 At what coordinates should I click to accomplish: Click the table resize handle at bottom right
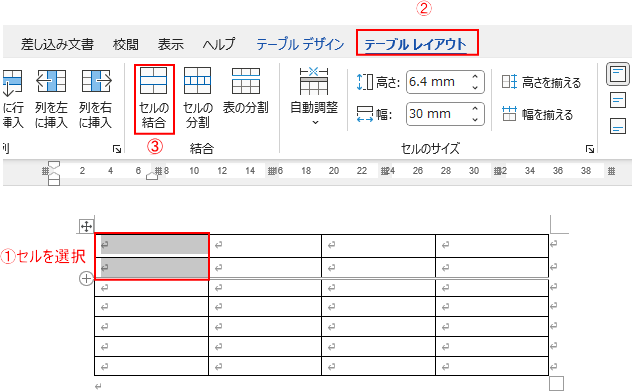(556, 383)
